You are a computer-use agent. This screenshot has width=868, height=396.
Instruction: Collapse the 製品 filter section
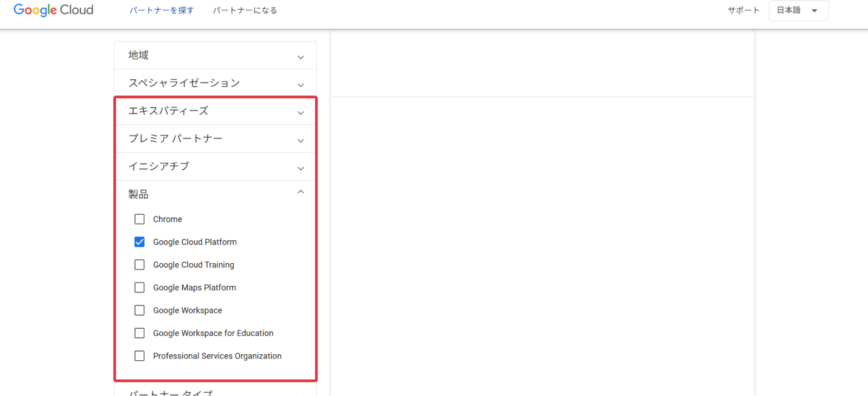[215, 194]
